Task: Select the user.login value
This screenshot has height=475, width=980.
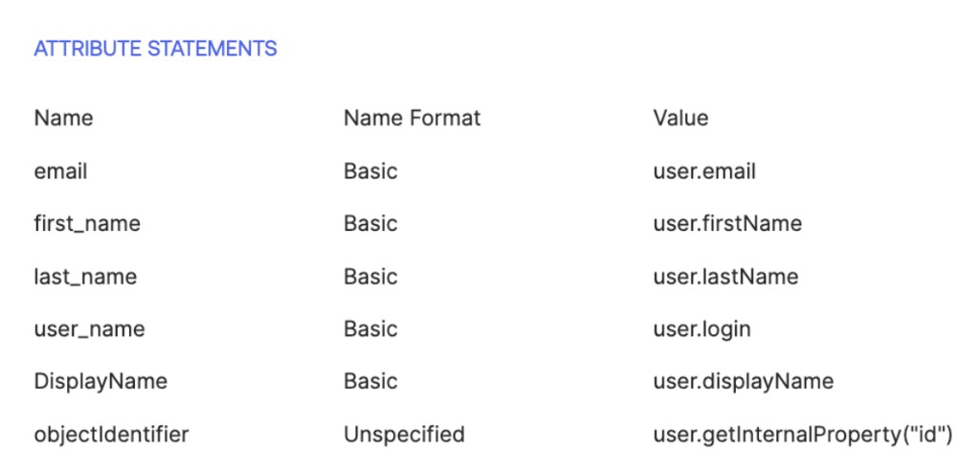Action: 702,328
